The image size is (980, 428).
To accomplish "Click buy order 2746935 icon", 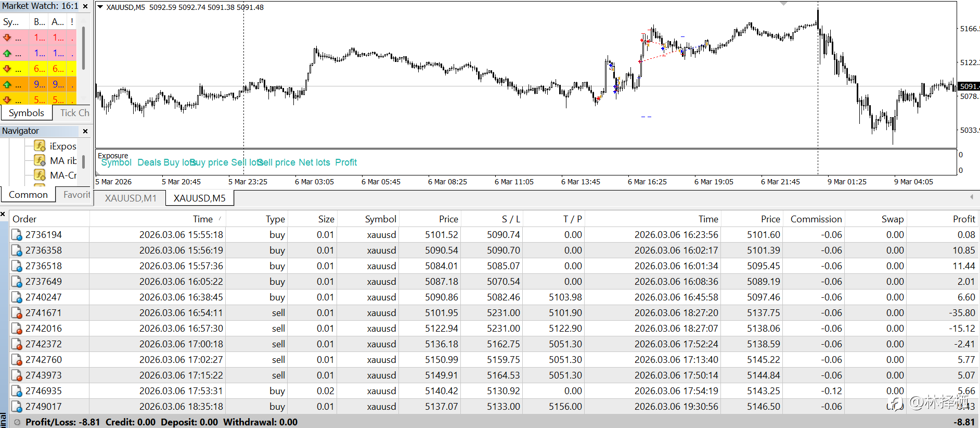I will (17, 391).
